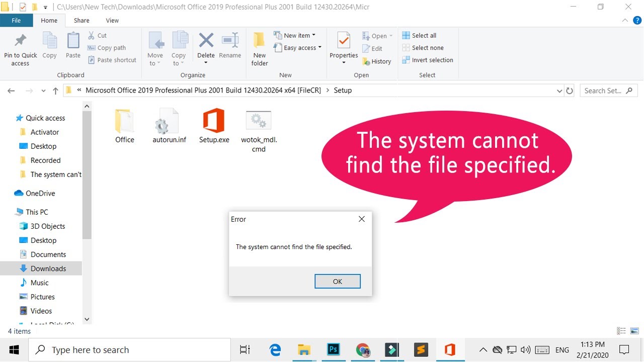The image size is (644, 362).
Task: Switch to the Share ribbon tab
Action: tap(82, 21)
